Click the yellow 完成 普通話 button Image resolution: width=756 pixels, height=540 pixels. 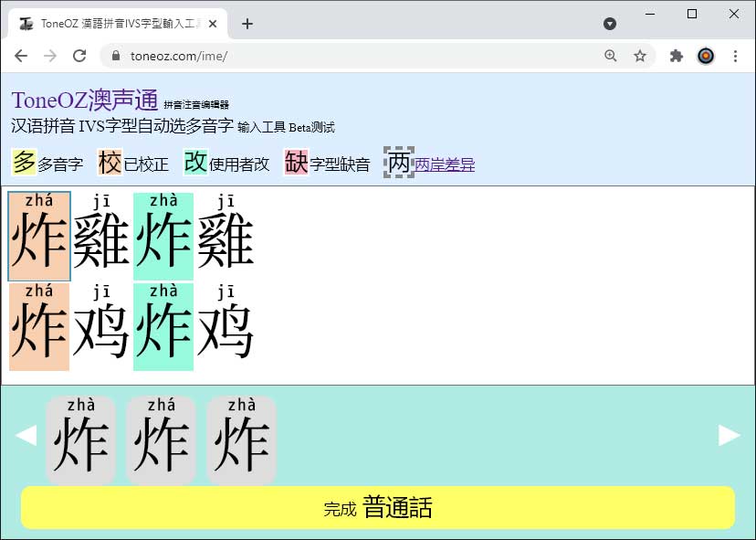(378, 508)
